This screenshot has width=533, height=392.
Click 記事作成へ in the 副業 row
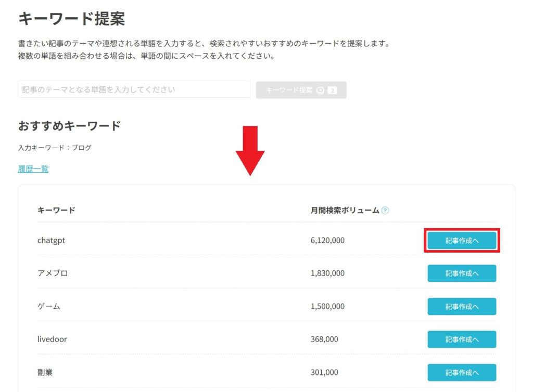[462, 372]
